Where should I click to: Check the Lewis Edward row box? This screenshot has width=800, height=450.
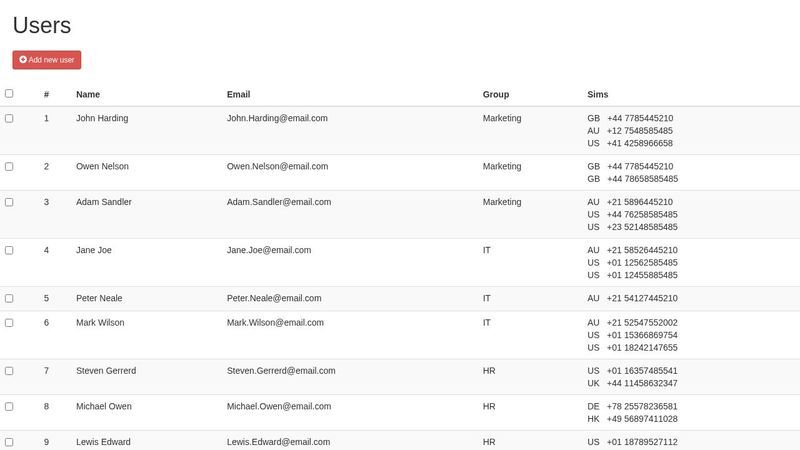pyautogui.click(x=9, y=442)
